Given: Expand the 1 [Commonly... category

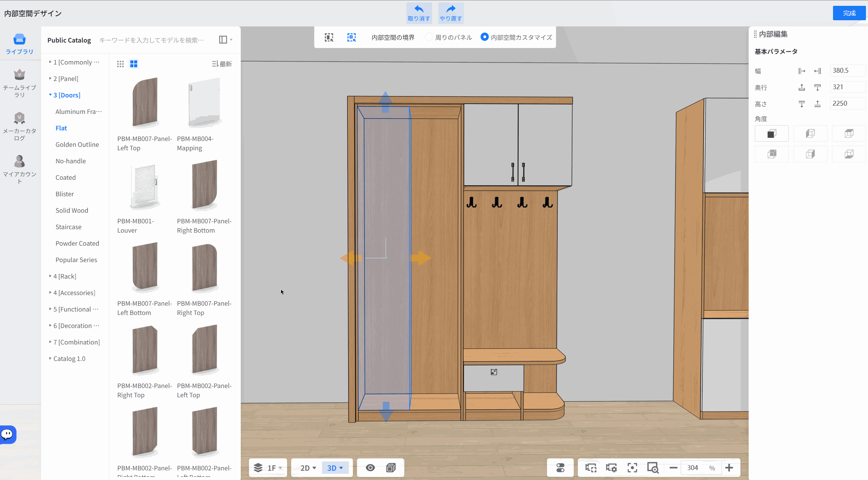Looking at the screenshot, I should pos(74,62).
